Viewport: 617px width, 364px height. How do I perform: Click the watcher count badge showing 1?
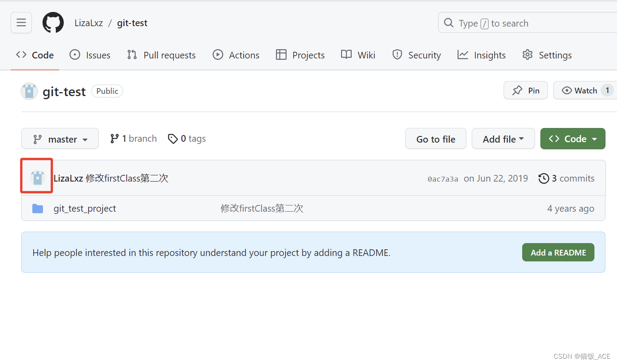click(x=607, y=90)
